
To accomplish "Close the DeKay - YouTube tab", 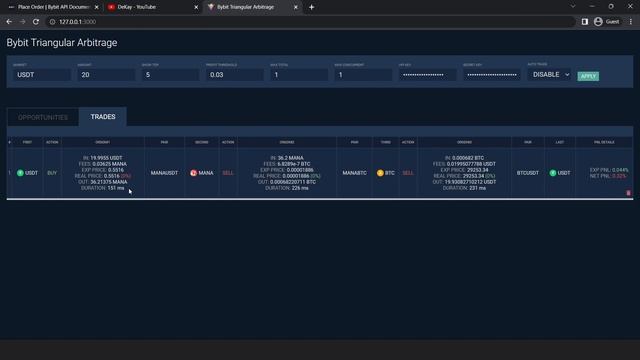I will point(196,7).
